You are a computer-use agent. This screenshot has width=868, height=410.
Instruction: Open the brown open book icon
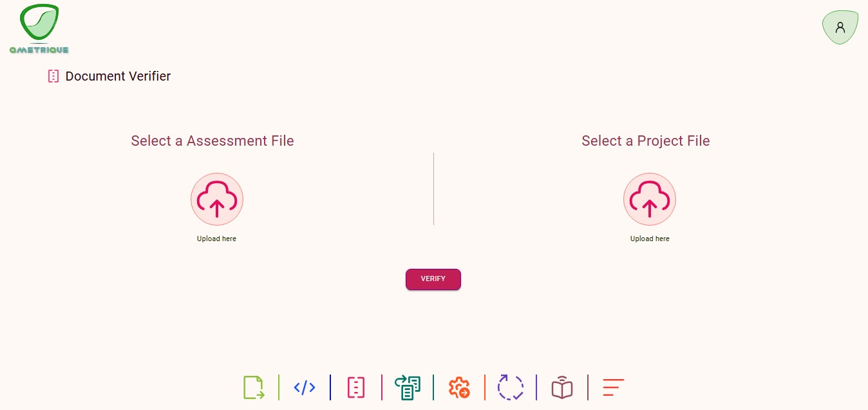click(562, 387)
